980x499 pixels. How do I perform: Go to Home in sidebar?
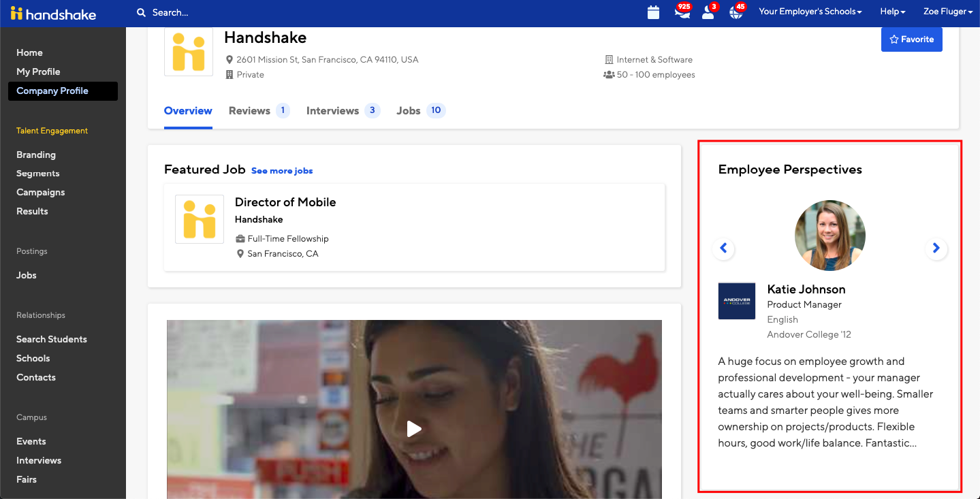[x=29, y=52]
